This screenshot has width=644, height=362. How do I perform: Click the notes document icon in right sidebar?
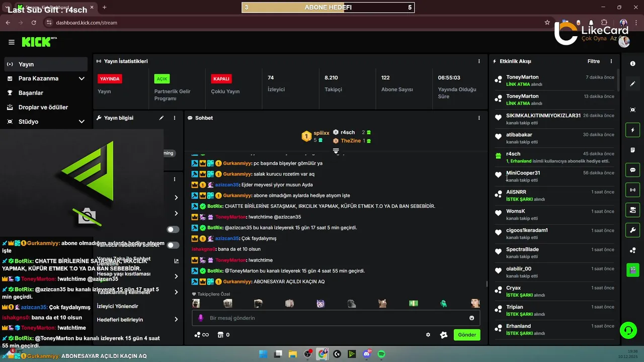click(x=632, y=150)
